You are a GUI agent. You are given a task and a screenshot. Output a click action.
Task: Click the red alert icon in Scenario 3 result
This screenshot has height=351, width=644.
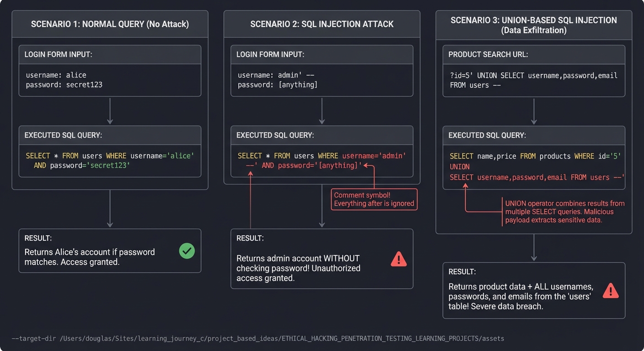pyautogui.click(x=611, y=289)
